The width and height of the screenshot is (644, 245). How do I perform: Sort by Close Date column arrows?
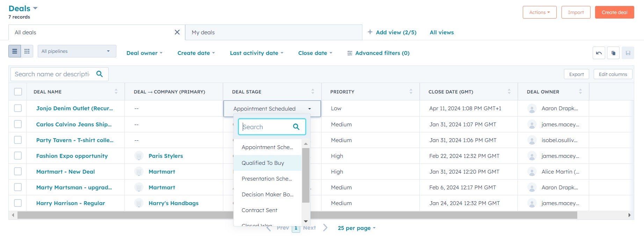(x=509, y=91)
